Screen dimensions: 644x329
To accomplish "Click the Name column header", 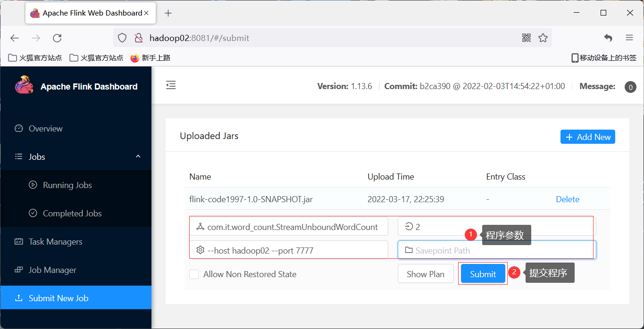I will click(200, 177).
